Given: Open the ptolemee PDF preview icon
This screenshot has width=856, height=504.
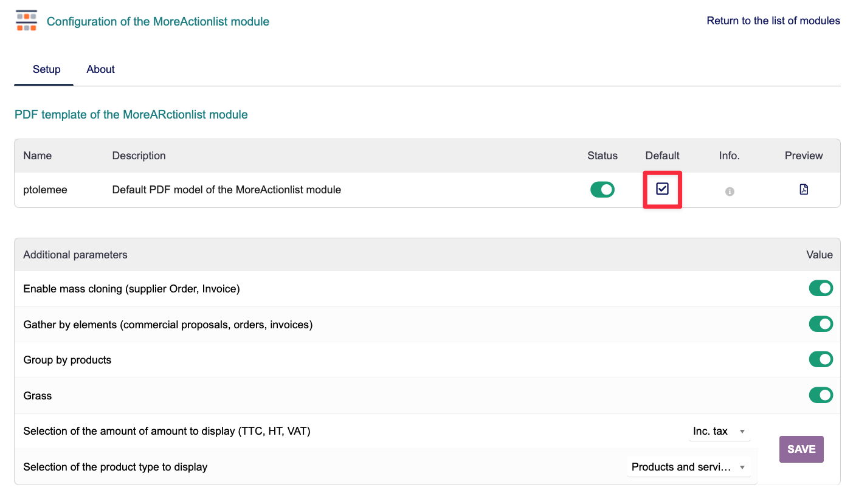Looking at the screenshot, I should (x=804, y=190).
